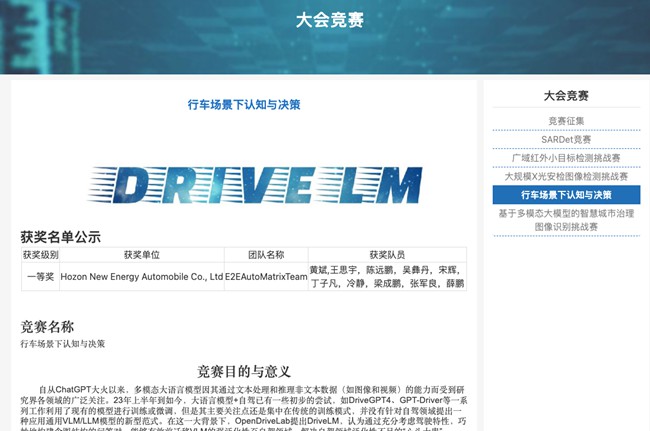Click the 获奖名单公示 section heading
This screenshot has width=650, height=431.
(61, 237)
